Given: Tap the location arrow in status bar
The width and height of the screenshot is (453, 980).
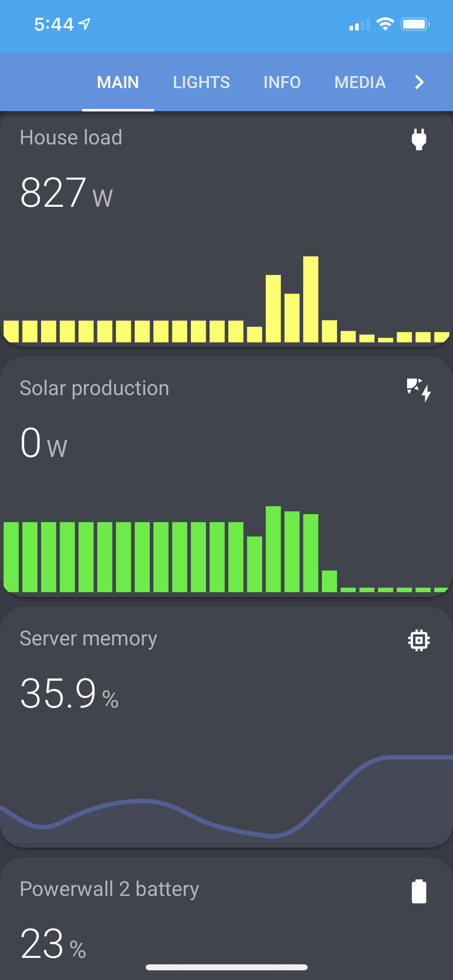Looking at the screenshot, I should [x=85, y=24].
